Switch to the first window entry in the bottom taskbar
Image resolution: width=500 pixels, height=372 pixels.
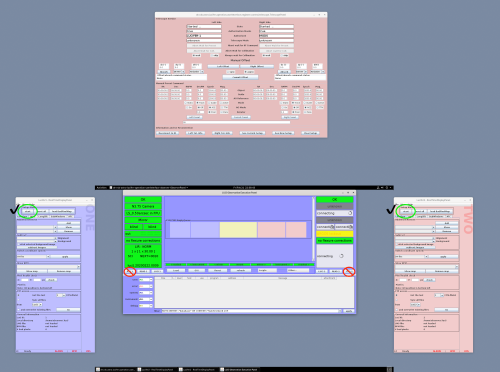pos(115,369)
